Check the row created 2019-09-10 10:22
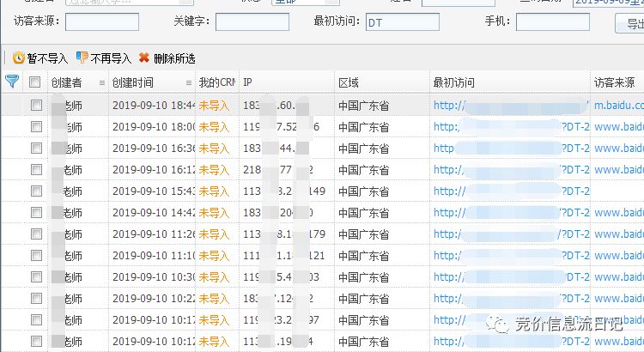 click(x=37, y=298)
